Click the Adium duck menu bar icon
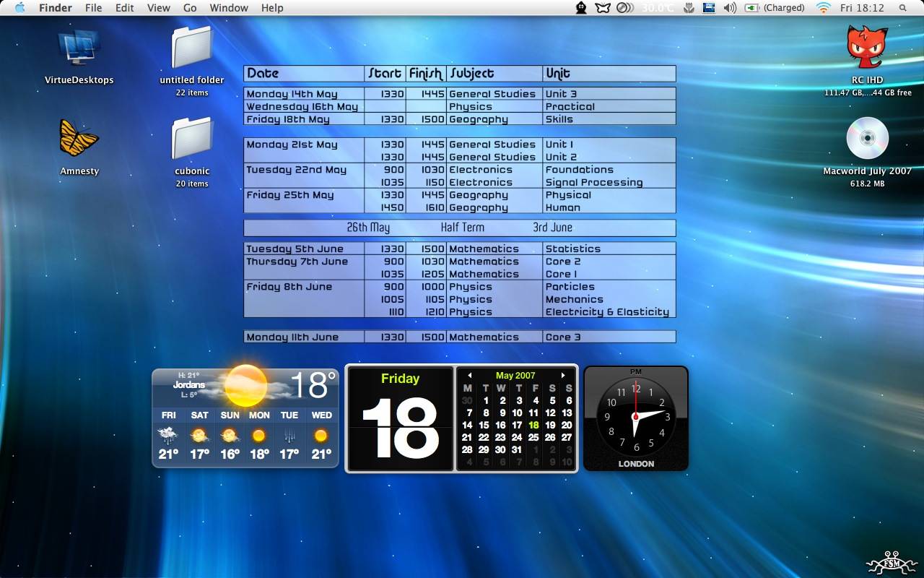Screen dimensions: 924x578 click(x=581, y=8)
